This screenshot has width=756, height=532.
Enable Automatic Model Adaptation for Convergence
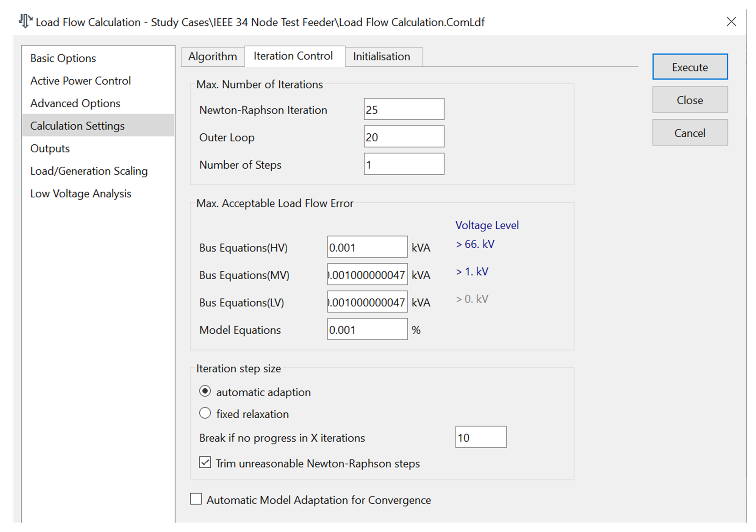tap(196, 499)
